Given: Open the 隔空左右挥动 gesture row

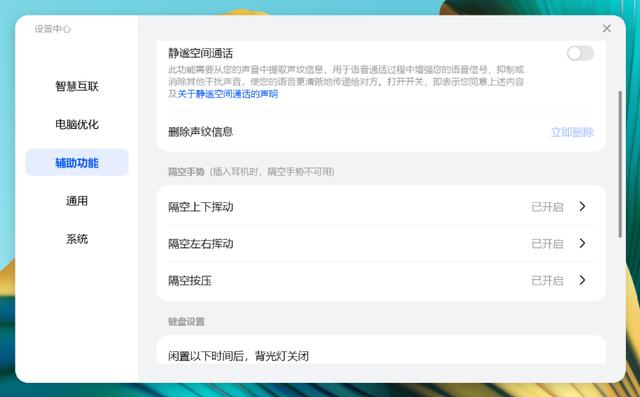Looking at the screenshot, I should pyautogui.click(x=381, y=243).
